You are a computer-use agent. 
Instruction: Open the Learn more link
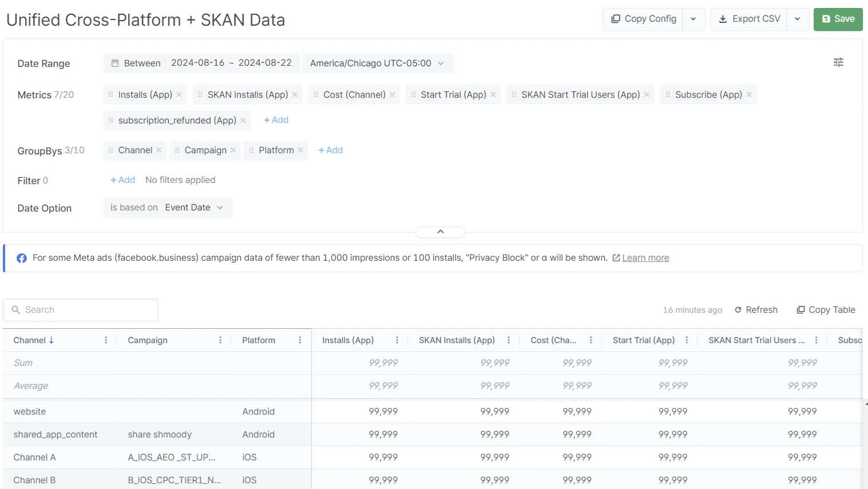645,258
